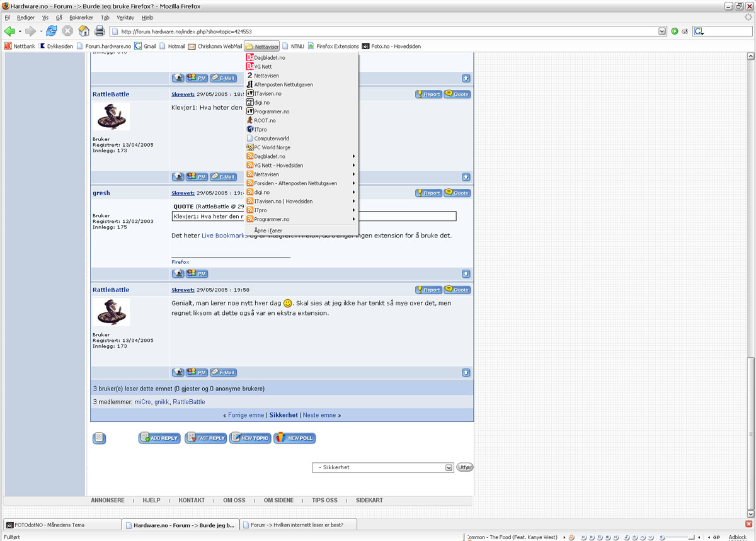The width and height of the screenshot is (756, 541).
Task: Open the Fil menu
Action: pyautogui.click(x=8, y=18)
